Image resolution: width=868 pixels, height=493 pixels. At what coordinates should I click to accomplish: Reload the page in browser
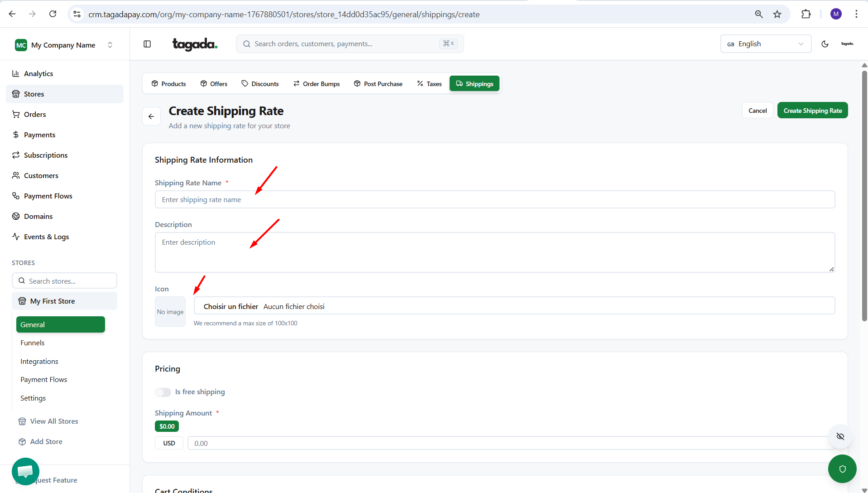pyautogui.click(x=53, y=14)
